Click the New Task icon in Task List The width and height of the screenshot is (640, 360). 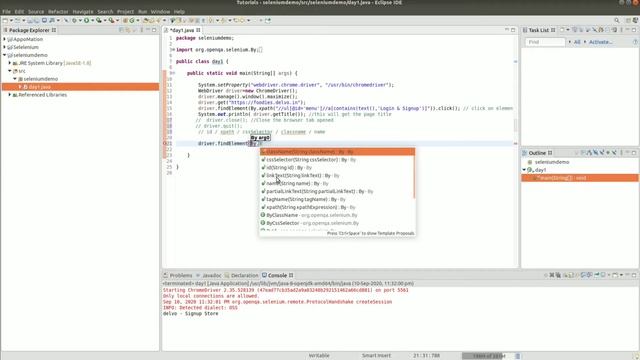pyautogui.click(x=562, y=30)
